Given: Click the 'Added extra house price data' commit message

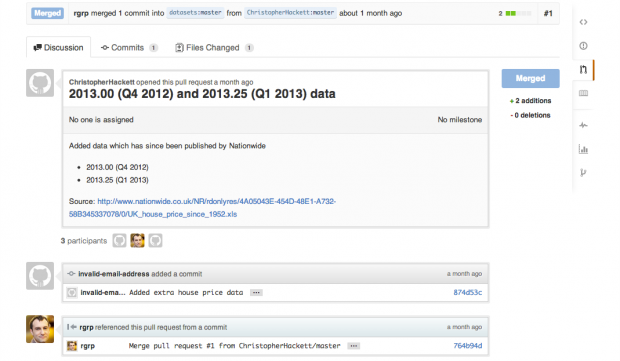Looking at the screenshot, I should (186, 293).
